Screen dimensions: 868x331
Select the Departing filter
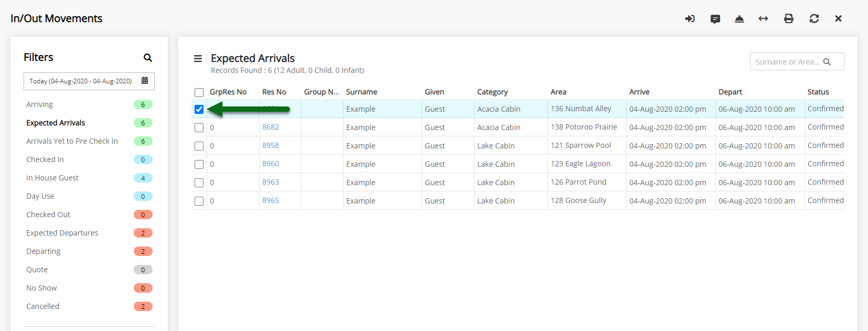[x=43, y=251]
